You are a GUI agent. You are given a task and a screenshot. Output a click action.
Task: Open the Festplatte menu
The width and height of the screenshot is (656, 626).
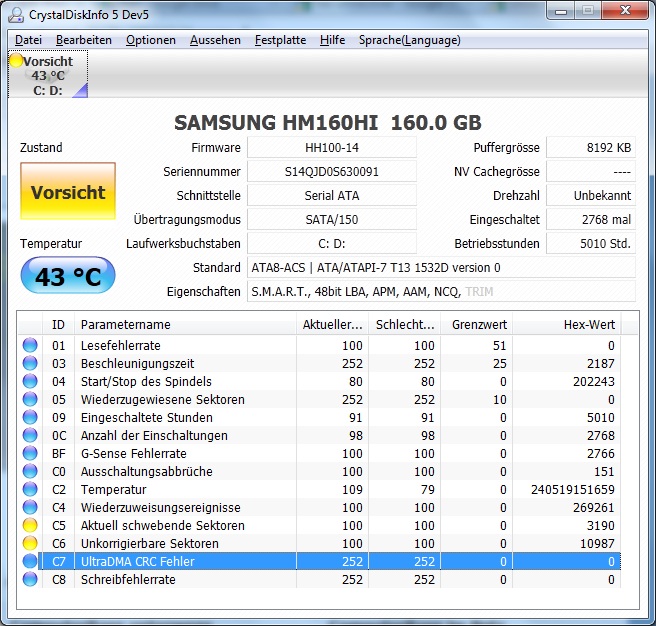click(x=280, y=40)
